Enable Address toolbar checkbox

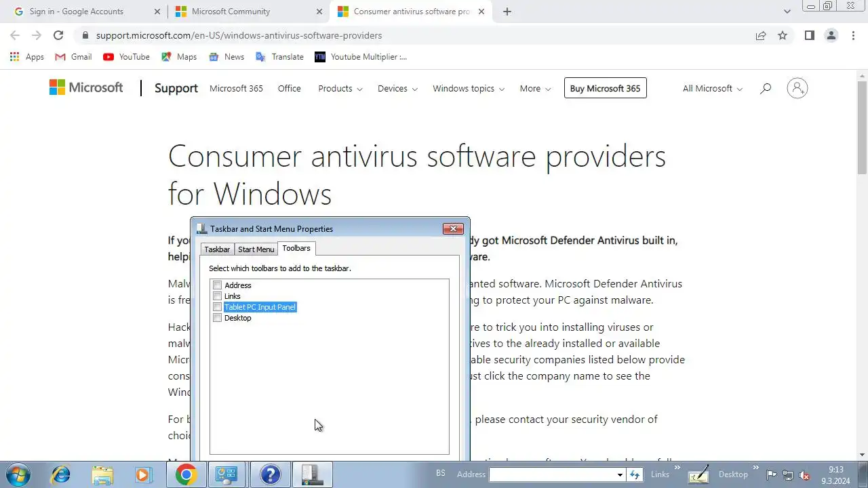click(218, 285)
